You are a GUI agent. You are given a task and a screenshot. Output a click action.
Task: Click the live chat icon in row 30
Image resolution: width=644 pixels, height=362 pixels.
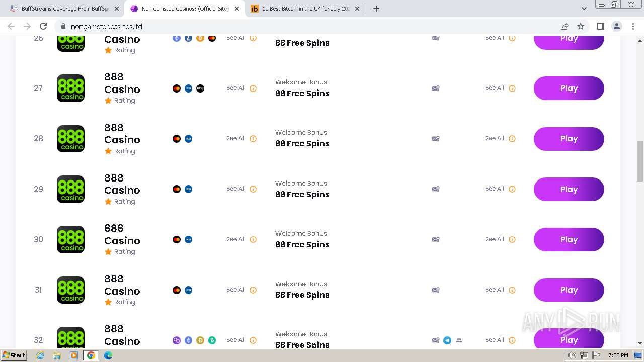coord(436,239)
